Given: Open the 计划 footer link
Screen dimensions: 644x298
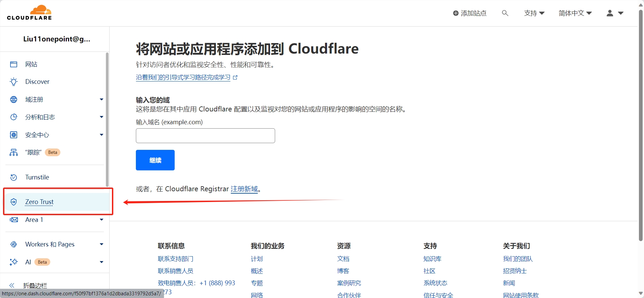Looking at the screenshot, I should pos(257,259).
